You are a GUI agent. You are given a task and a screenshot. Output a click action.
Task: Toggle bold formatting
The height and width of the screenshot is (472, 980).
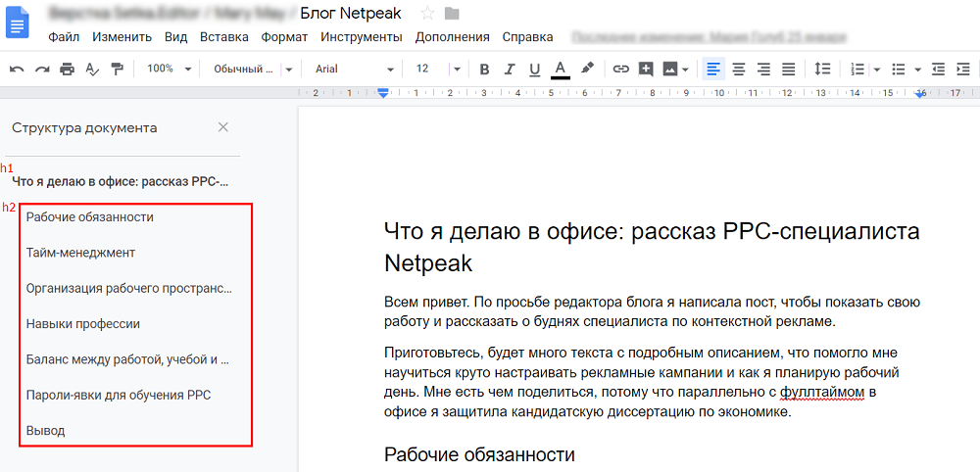[x=484, y=70]
